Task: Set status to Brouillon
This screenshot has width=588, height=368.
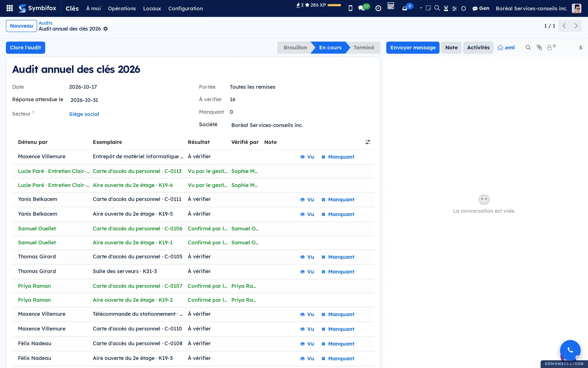Action: click(x=295, y=47)
